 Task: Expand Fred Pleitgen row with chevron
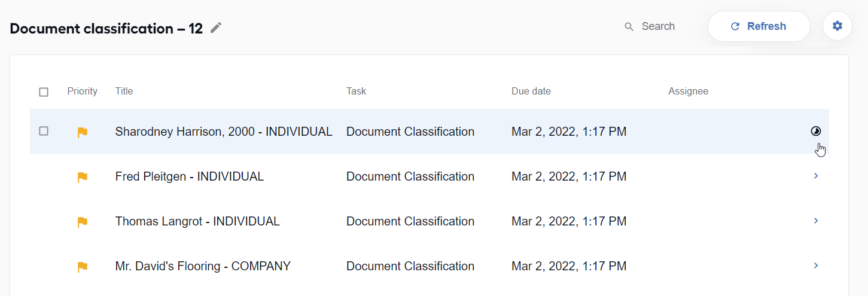tap(816, 176)
